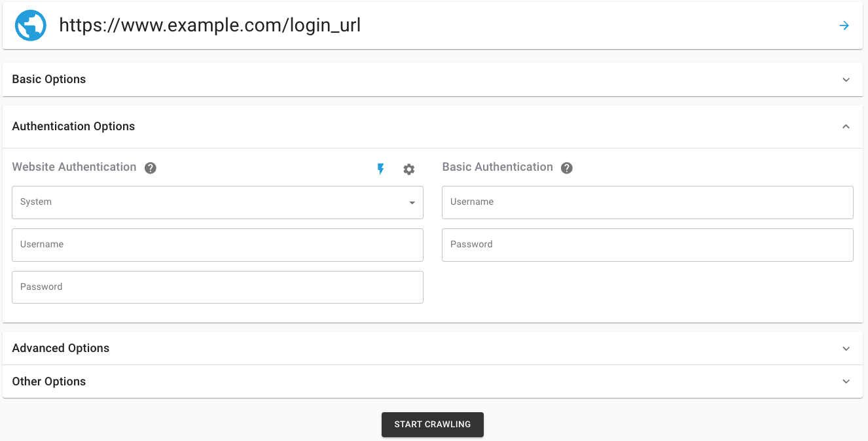Image resolution: width=868 pixels, height=441 pixels.
Task: Click the Basic Authentication help icon
Action: point(567,168)
